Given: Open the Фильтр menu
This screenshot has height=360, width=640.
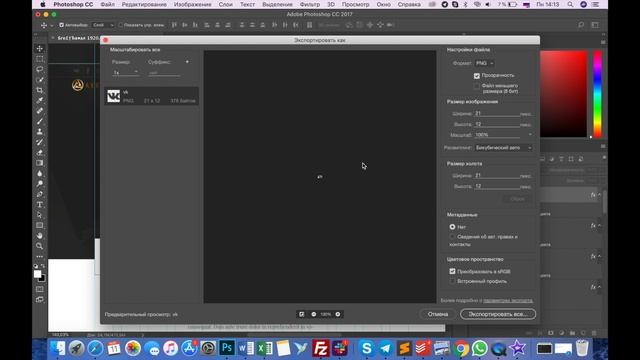Looking at the screenshot, I should pos(310,4).
